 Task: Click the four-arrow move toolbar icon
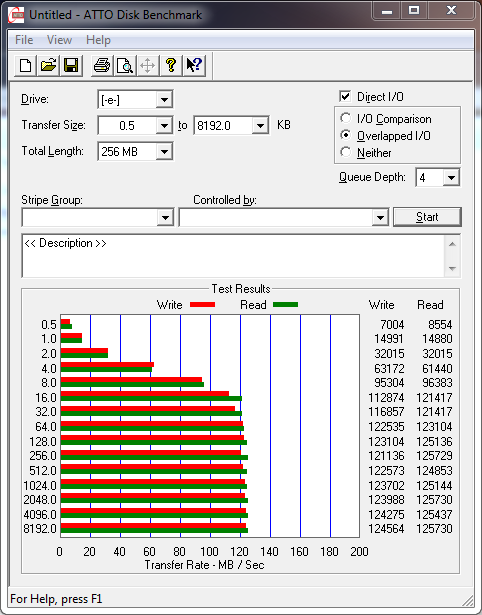(147, 65)
